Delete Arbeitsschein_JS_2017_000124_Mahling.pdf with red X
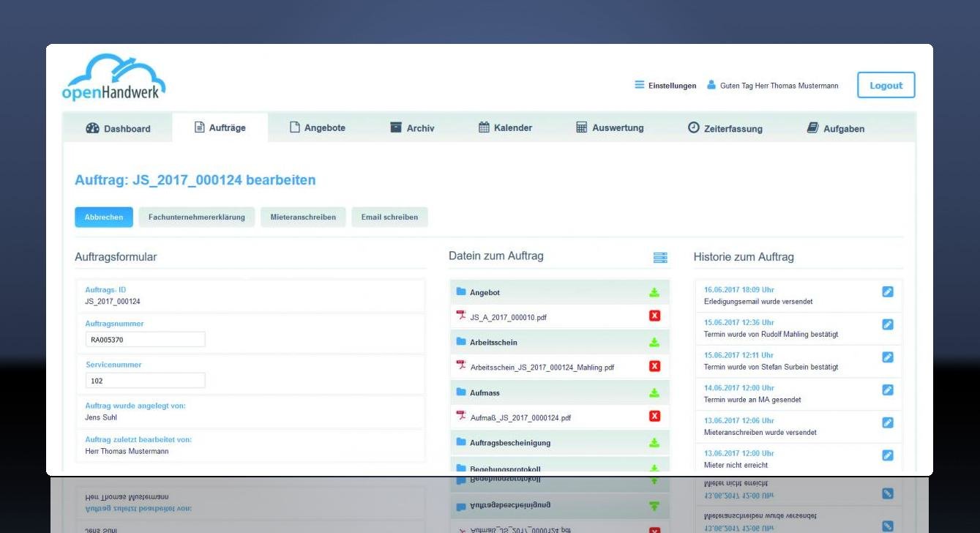This screenshot has height=533, width=980. pos(654,366)
